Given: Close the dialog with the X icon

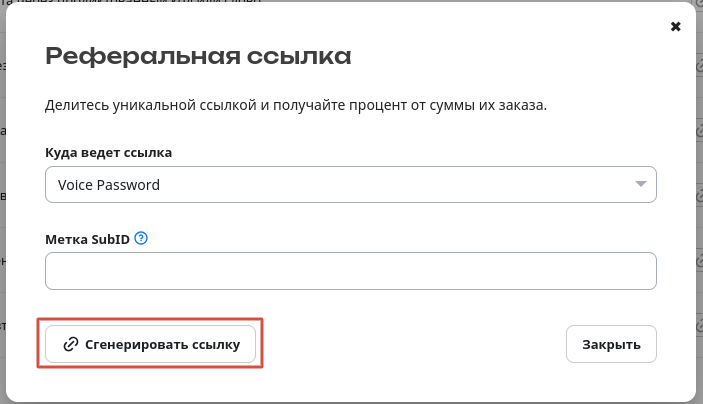Looking at the screenshot, I should tap(676, 26).
